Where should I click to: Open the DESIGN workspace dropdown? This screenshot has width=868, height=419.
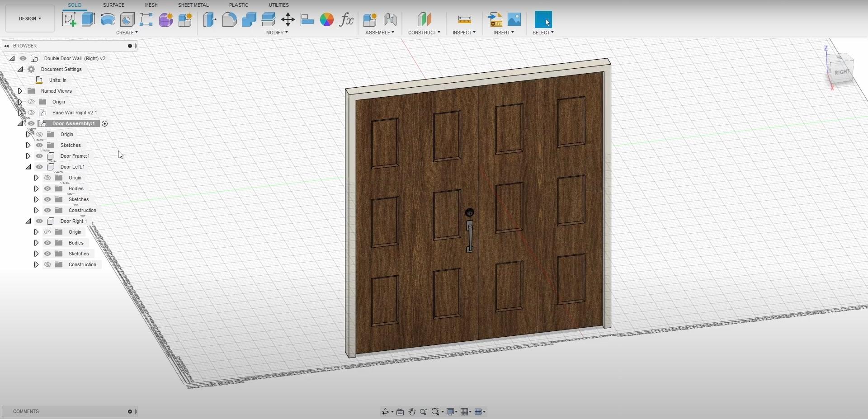[x=30, y=19]
